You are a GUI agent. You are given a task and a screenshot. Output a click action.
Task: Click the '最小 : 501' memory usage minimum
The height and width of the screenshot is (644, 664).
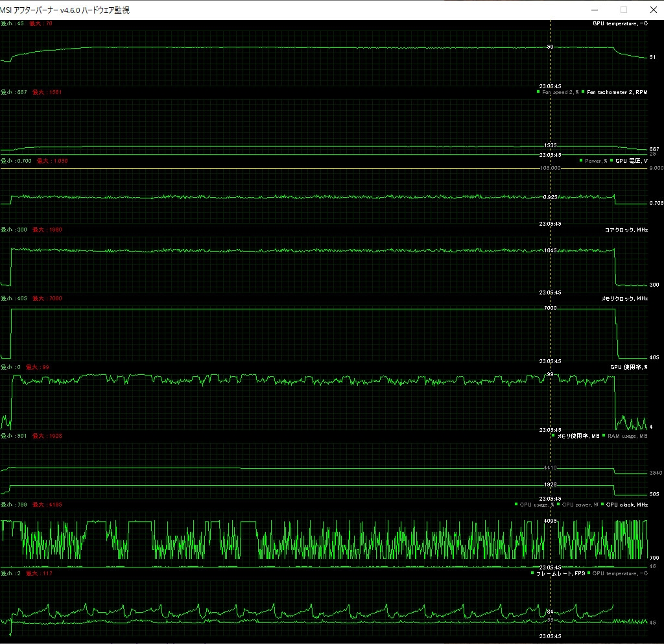pos(14,436)
